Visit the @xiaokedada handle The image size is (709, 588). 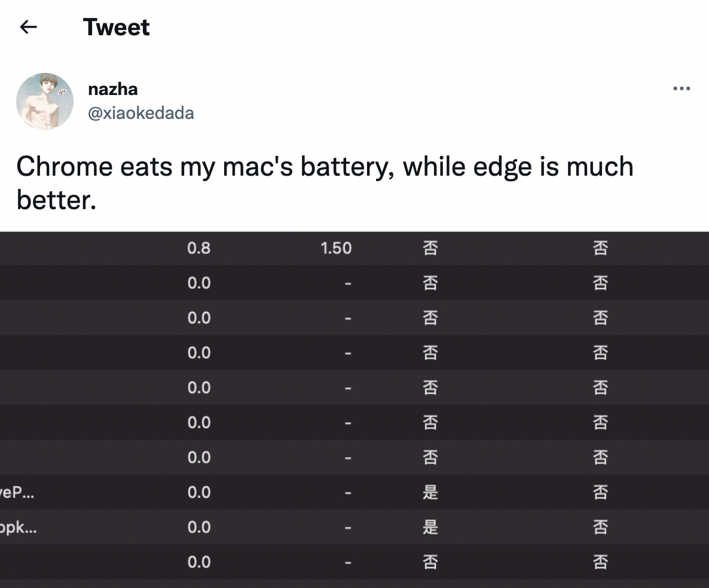click(140, 113)
